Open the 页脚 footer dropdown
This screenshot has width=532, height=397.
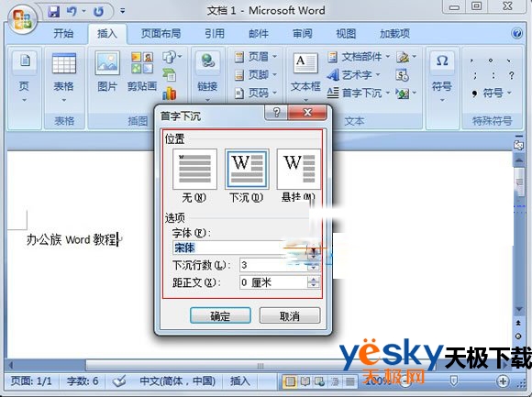pos(256,74)
